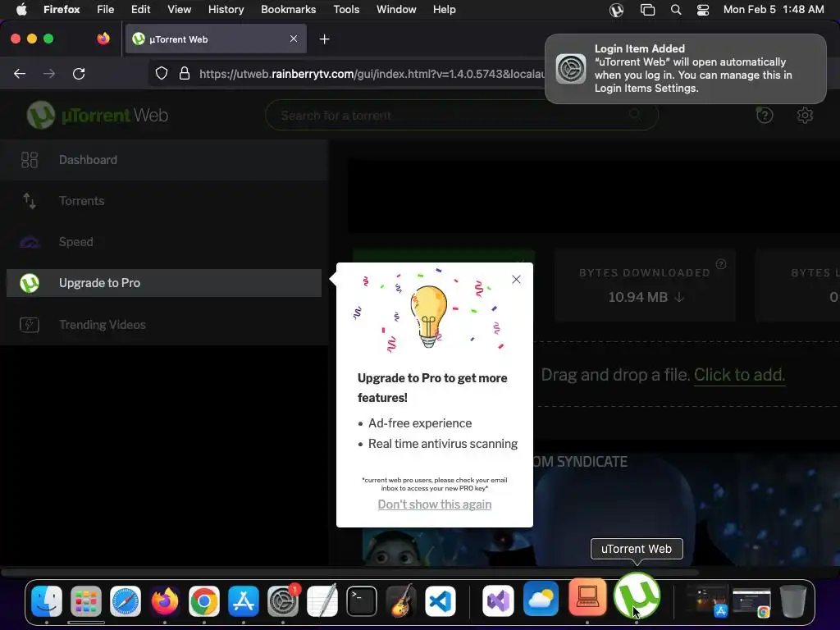Image resolution: width=840 pixels, height=630 pixels.
Task: Close the Upgrade to Pro popup
Action: point(516,279)
